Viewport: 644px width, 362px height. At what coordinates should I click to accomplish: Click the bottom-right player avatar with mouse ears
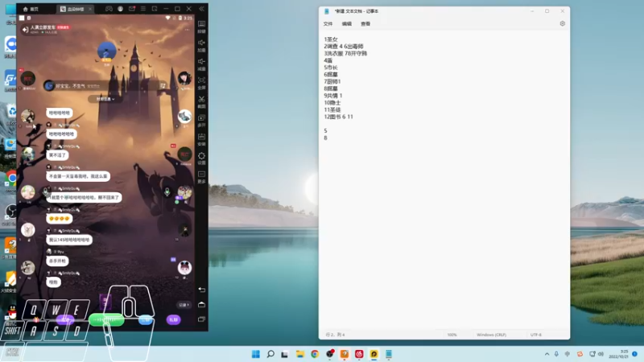[185, 268]
